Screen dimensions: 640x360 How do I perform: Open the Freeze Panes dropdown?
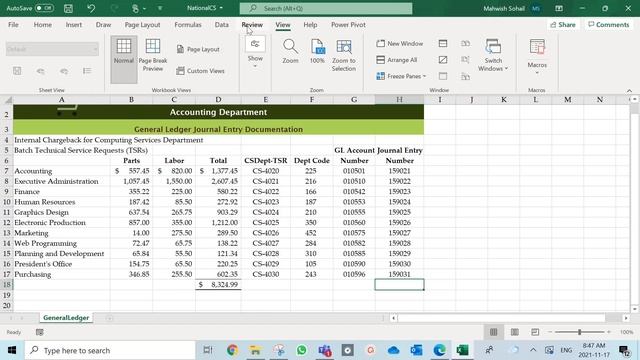(401, 76)
